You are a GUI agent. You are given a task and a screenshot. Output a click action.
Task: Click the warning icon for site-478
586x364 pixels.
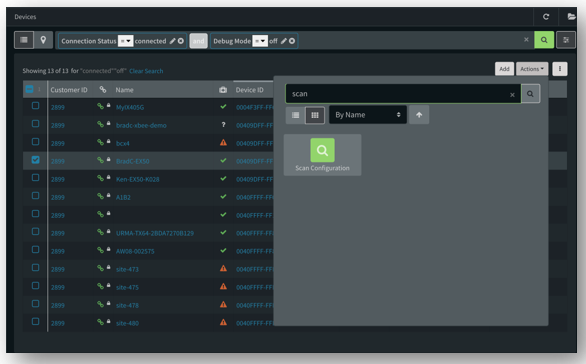(x=223, y=304)
